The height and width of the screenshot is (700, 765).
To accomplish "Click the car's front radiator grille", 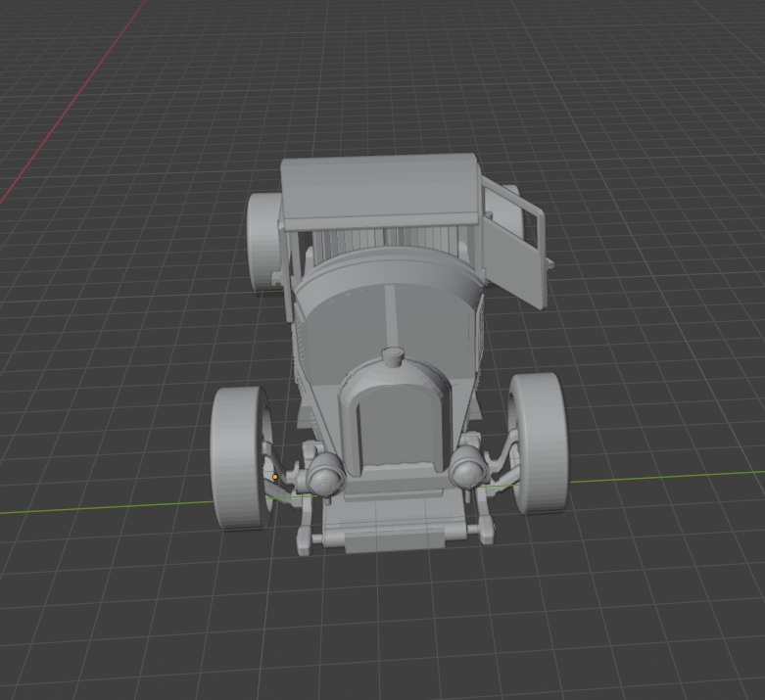I will [x=398, y=427].
